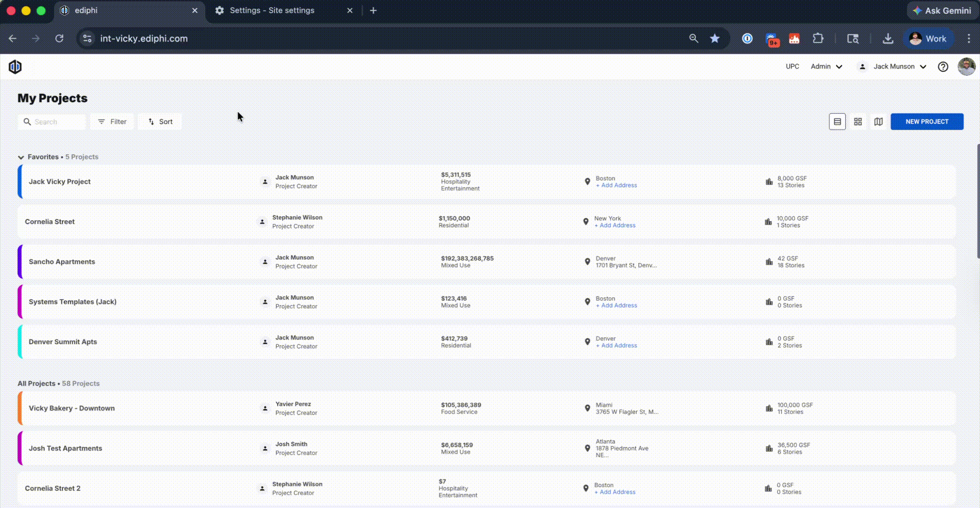980x508 pixels.
Task: Expand the Admin dropdown menu
Action: [x=826, y=67]
